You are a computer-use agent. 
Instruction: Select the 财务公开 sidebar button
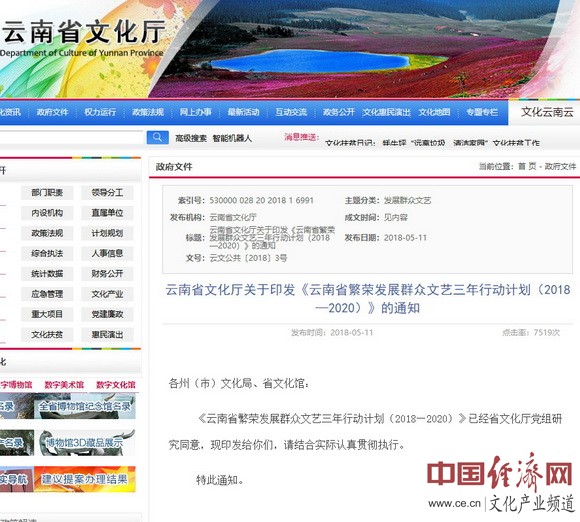tap(107, 274)
